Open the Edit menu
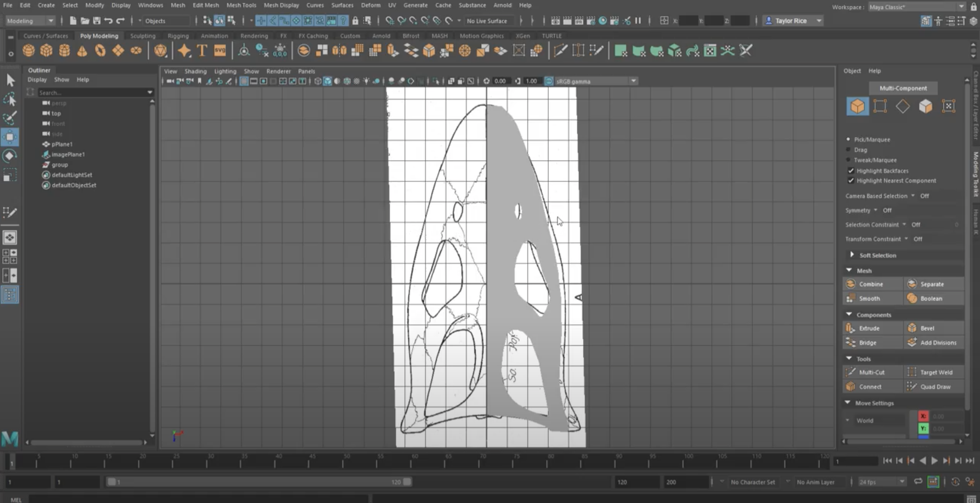Image resolution: width=980 pixels, height=503 pixels. click(24, 5)
